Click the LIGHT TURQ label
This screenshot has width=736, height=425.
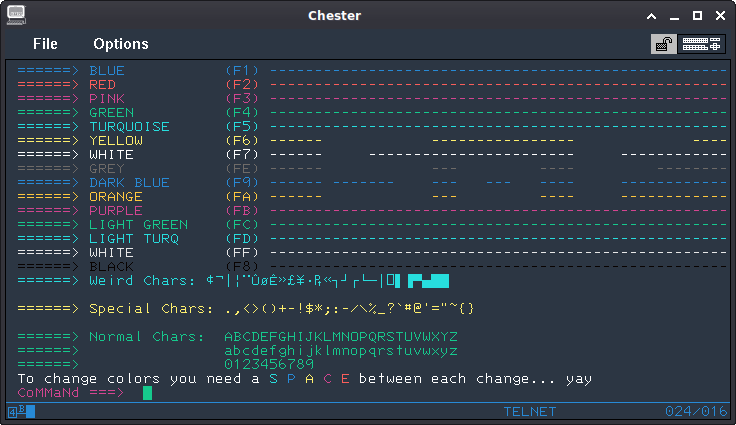coord(134,239)
